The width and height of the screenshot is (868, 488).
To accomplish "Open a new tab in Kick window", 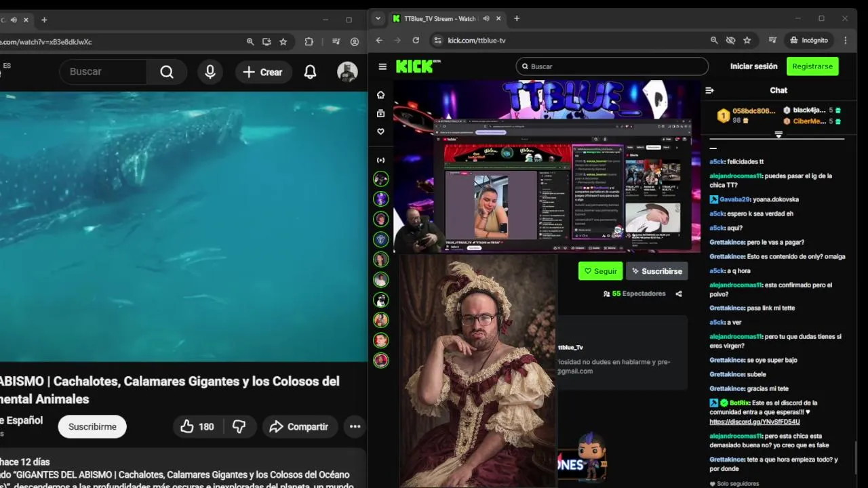I will coord(517,19).
